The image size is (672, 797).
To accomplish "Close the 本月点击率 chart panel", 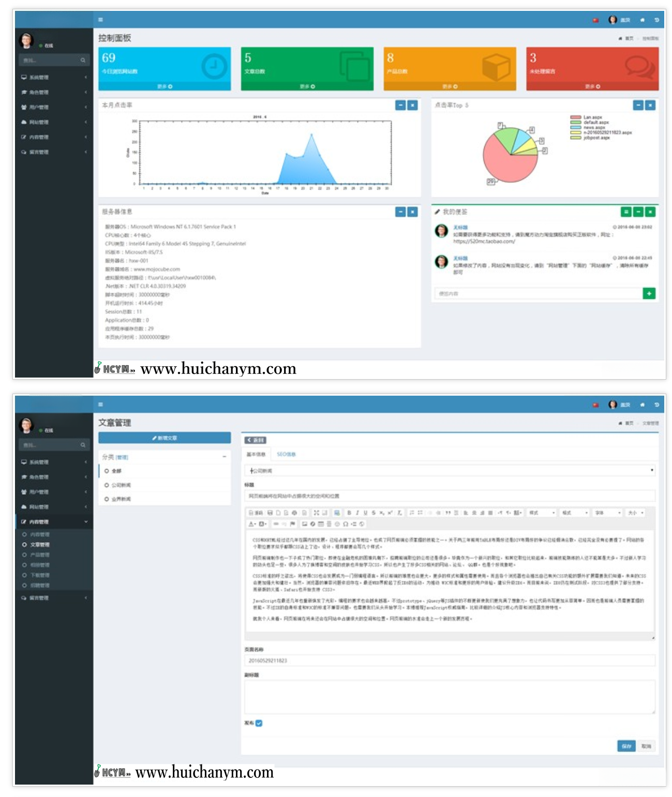I will pyautogui.click(x=412, y=106).
